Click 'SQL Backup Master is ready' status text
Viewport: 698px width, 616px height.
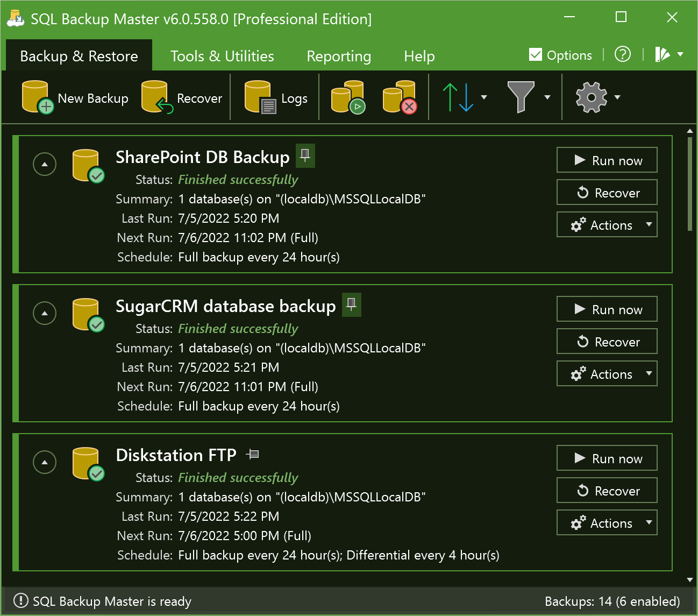click(112, 601)
